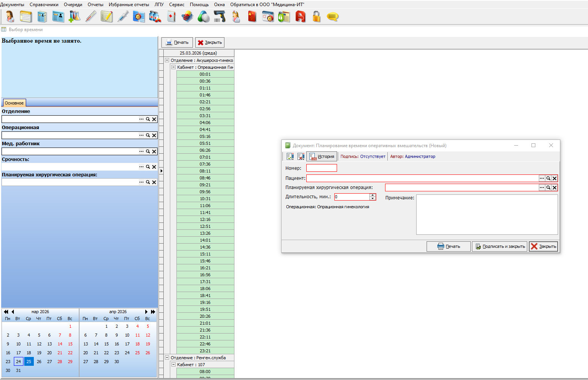Open the yellow chat bubble icon

click(x=332, y=17)
